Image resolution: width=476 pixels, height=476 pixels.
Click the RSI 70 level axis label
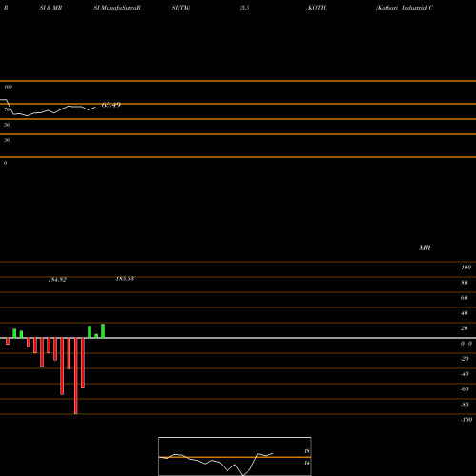[x=7, y=109]
